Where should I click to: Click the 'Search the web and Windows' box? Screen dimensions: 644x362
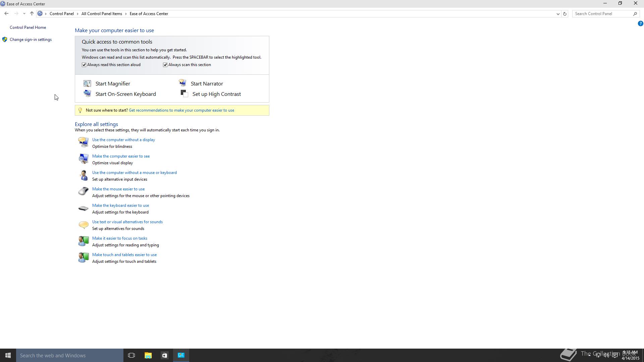click(x=70, y=355)
